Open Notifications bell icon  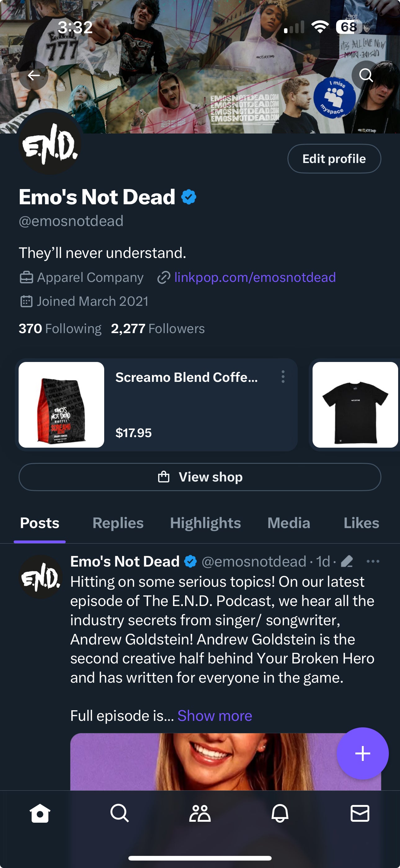(x=280, y=813)
